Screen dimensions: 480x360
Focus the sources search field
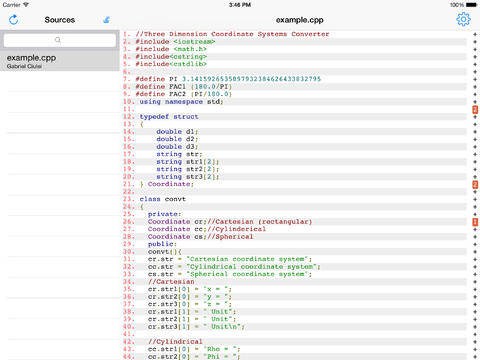pyautogui.click(x=60, y=40)
